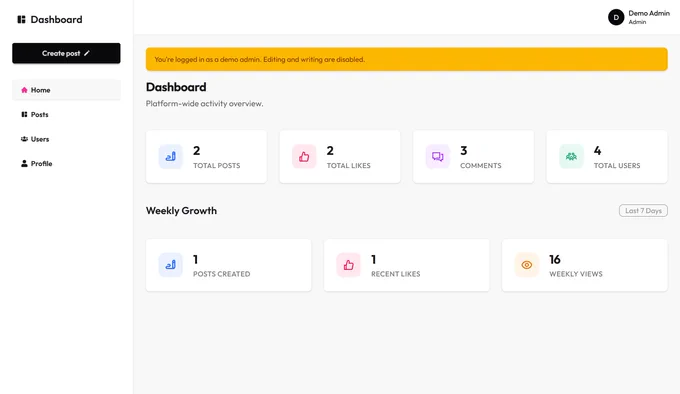
Task: Click the round D avatar in header
Action: coord(616,17)
